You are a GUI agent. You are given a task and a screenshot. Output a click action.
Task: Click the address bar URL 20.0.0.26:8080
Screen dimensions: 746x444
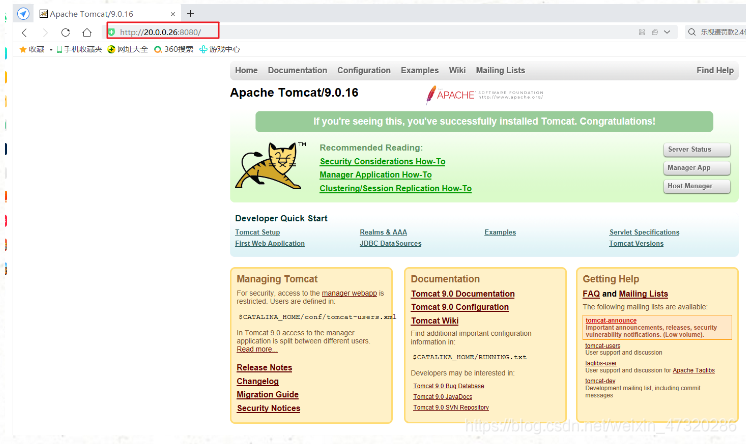coord(160,32)
